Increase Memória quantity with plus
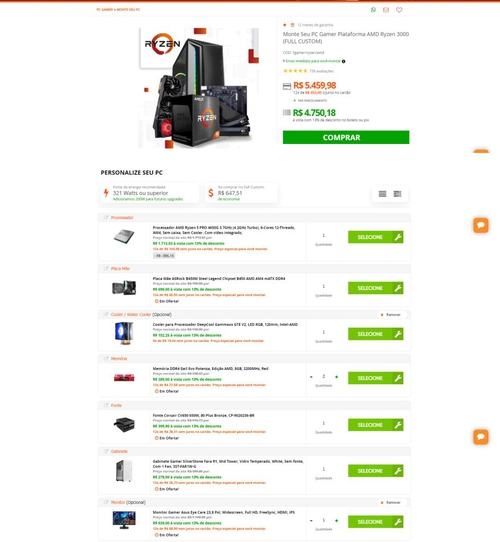500x542 pixels. click(x=336, y=377)
